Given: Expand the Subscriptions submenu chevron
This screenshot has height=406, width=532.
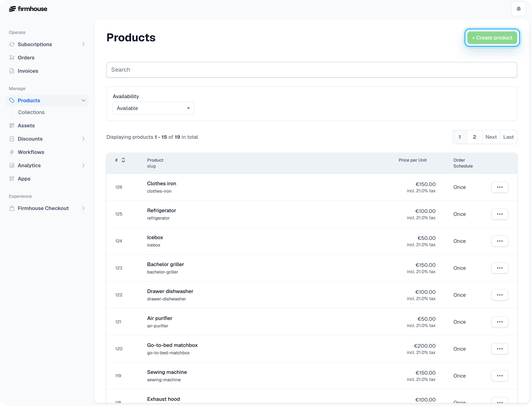Looking at the screenshot, I should click(83, 44).
